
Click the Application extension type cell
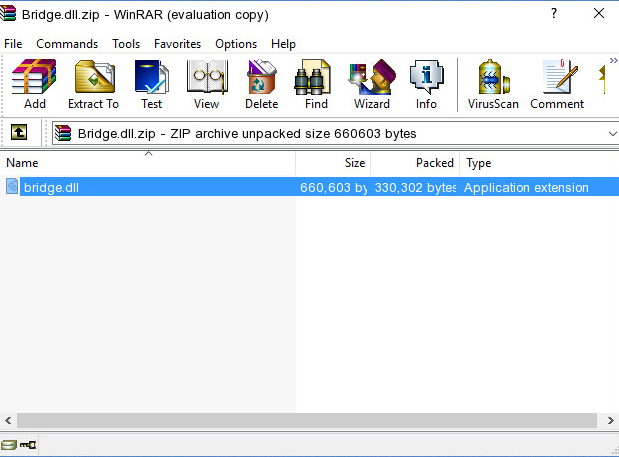tap(526, 187)
